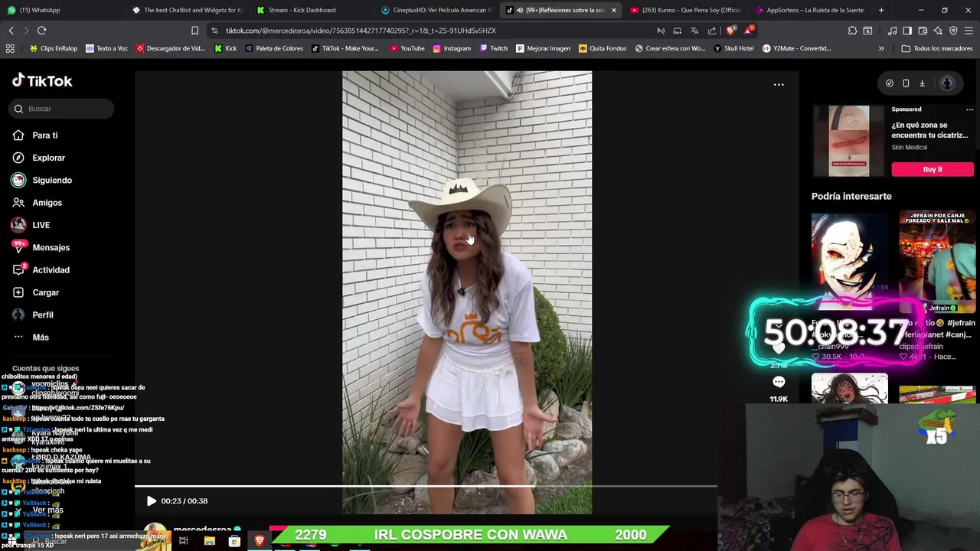Screen dimensions: 980x551
Task: Open Microsoft Store from the taskbar
Action: [234, 541]
